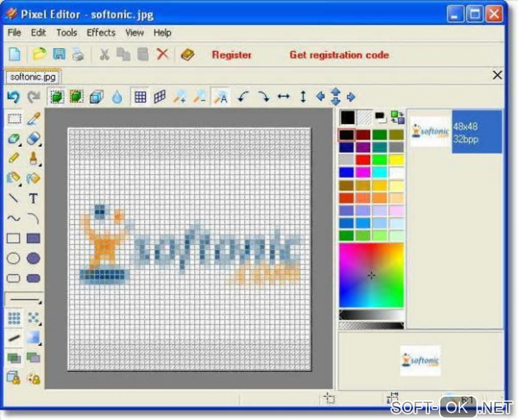The width and height of the screenshot is (518, 420).
Task: Toggle the dense dot pattern brush
Action: 14,319
